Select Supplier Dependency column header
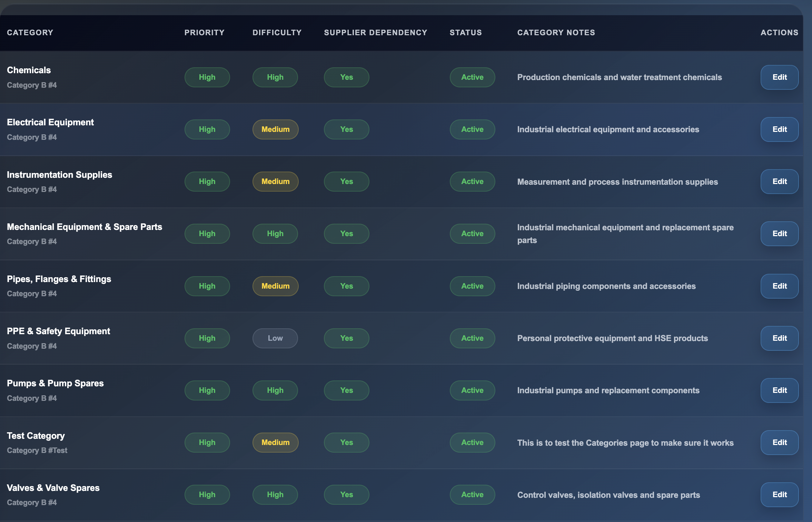Image resolution: width=812 pixels, height=522 pixels. 376,32
